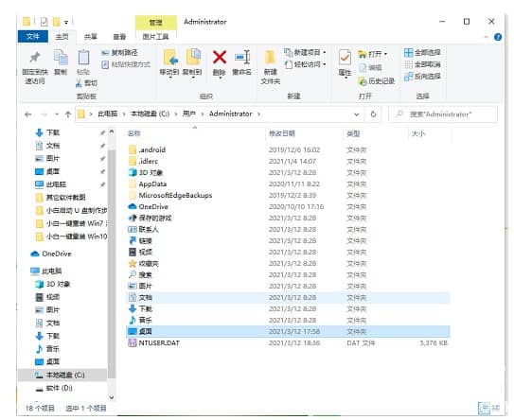
Task: Open the OneDrive folder in the file list
Action: tap(153, 207)
